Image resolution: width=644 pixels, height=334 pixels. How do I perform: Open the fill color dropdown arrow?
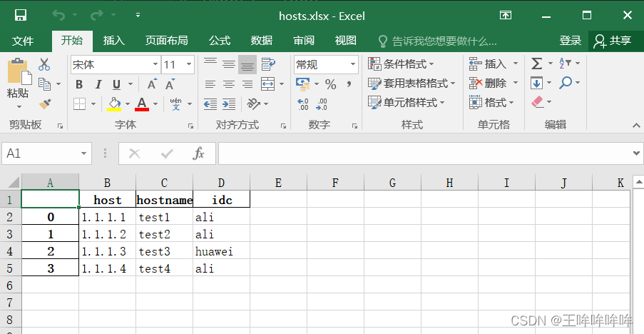coord(128,104)
